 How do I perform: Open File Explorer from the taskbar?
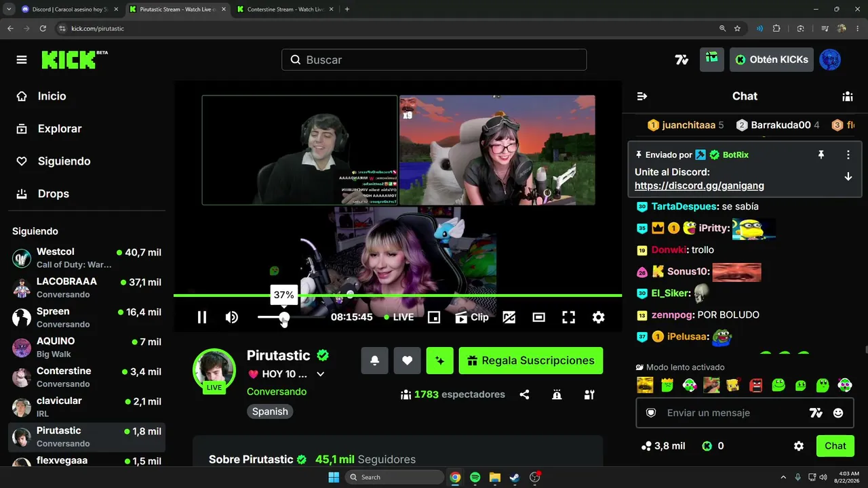[x=495, y=477]
